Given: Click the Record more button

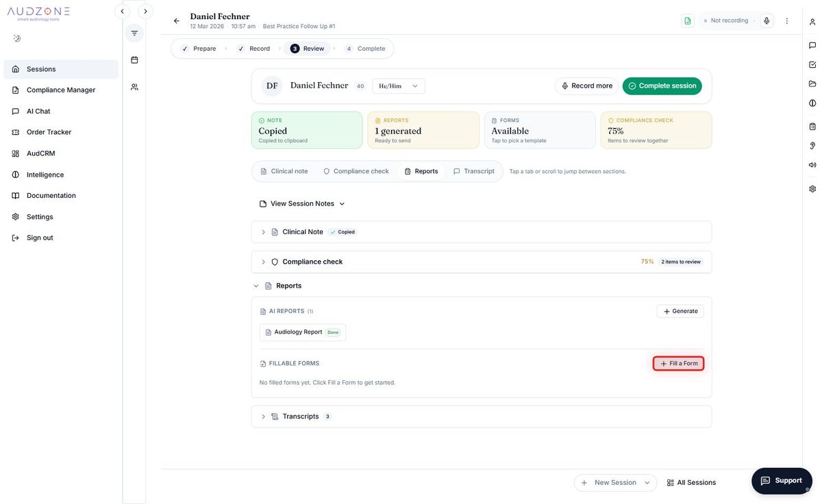Looking at the screenshot, I should coord(587,86).
